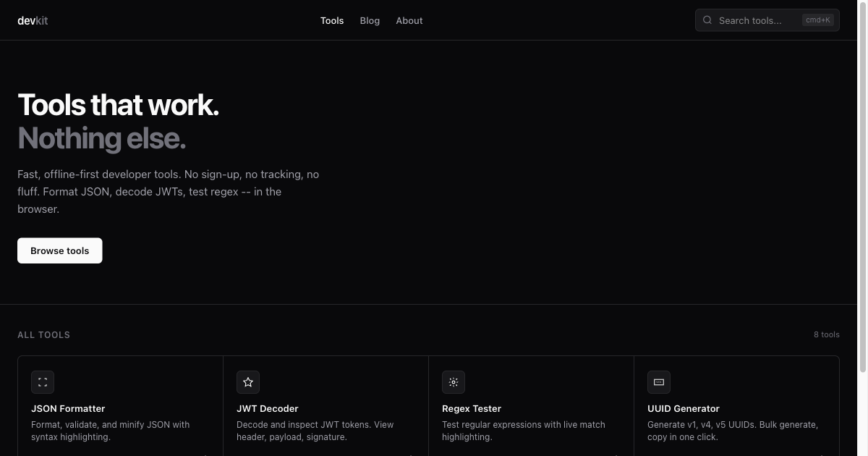Click the ALL TOOLS heading
Viewport: 868px width, 456px height.
pyautogui.click(x=44, y=335)
